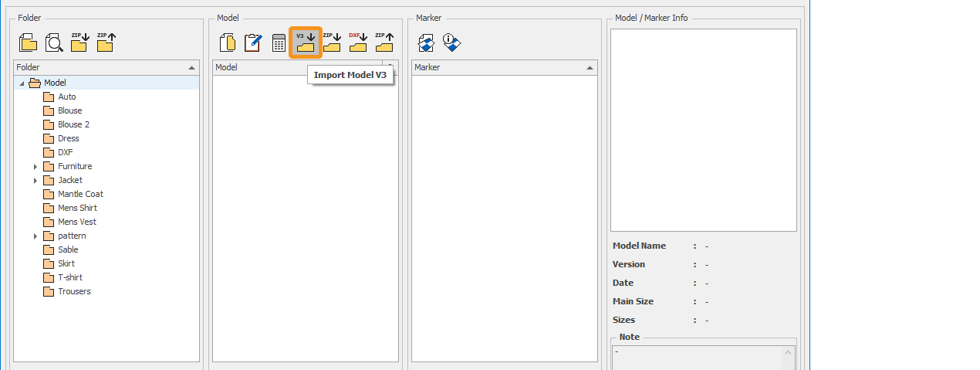Open marker info icon in Marker panel
The height and width of the screenshot is (370, 980).
click(x=452, y=43)
